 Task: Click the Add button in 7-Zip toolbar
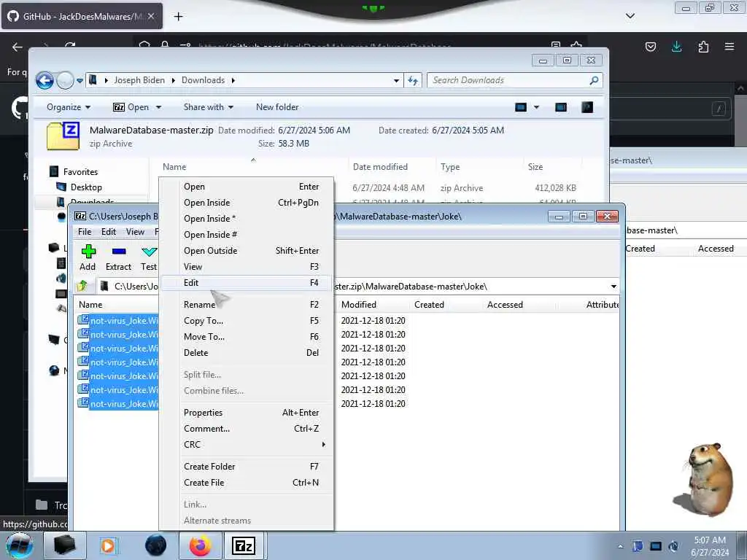(x=88, y=257)
